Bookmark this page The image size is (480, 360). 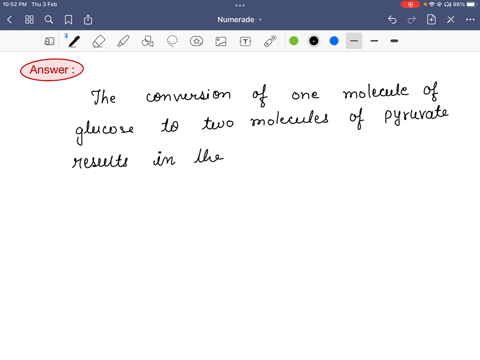[x=68, y=20]
